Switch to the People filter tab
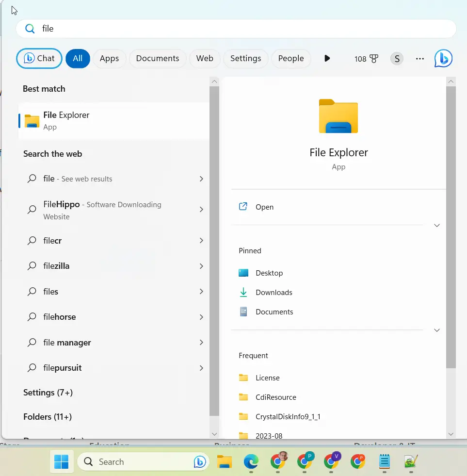Image resolution: width=467 pixels, height=476 pixels. tap(290, 58)
